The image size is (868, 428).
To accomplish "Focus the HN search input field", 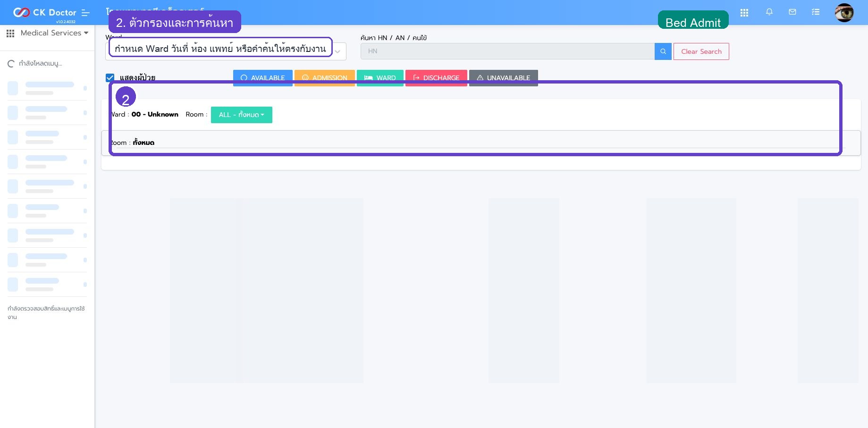I will click(x=507, y=51).
